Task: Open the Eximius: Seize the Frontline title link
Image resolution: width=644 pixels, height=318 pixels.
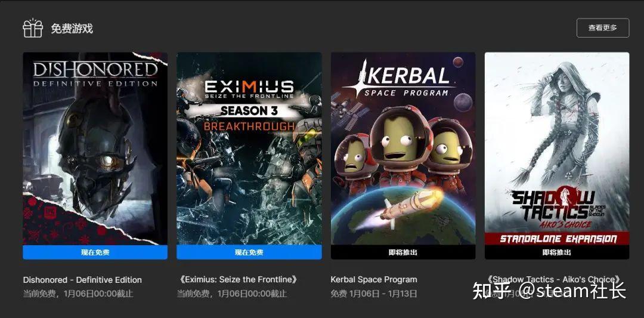Action: pos(239,280)
